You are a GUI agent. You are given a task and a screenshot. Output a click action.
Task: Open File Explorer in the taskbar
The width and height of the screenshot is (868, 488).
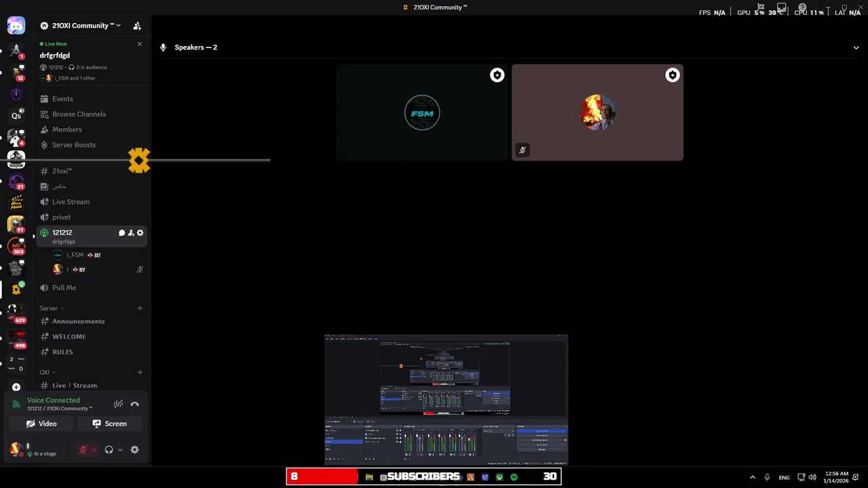(x=369, y=477)
